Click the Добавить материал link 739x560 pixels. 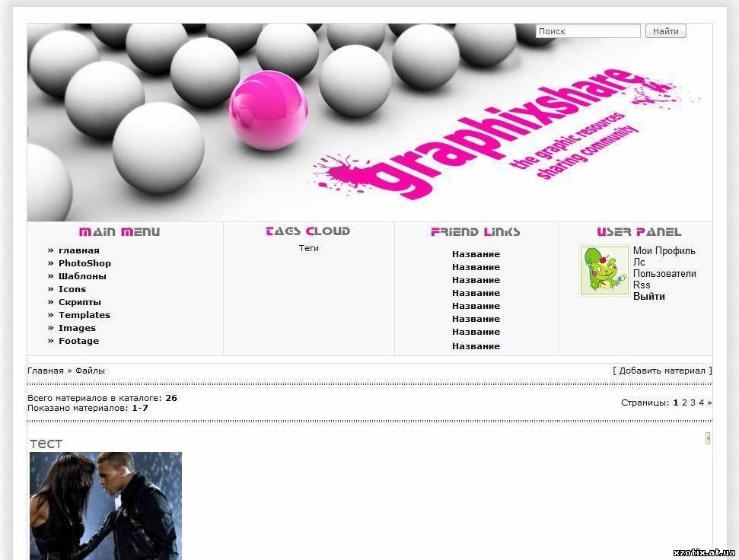coord(662,371)
